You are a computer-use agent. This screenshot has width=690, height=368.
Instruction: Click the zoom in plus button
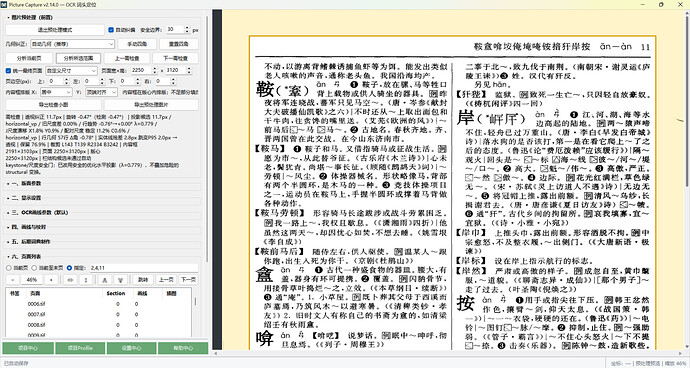click(51, 280)
